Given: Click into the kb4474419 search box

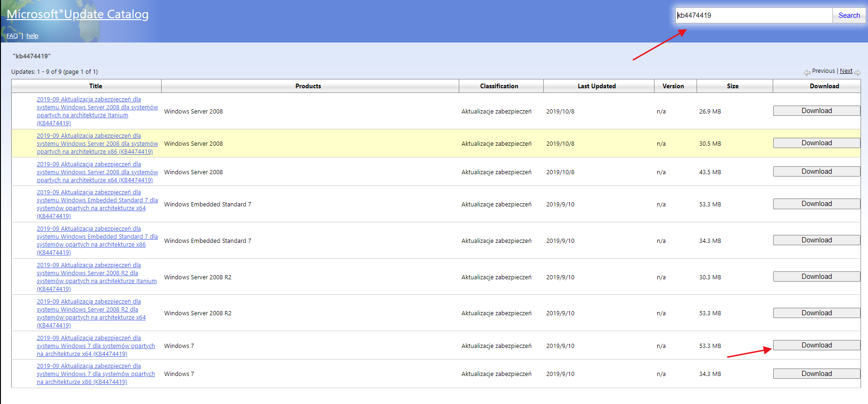Looking at the screenshot, I should click(x=753, y=15).
